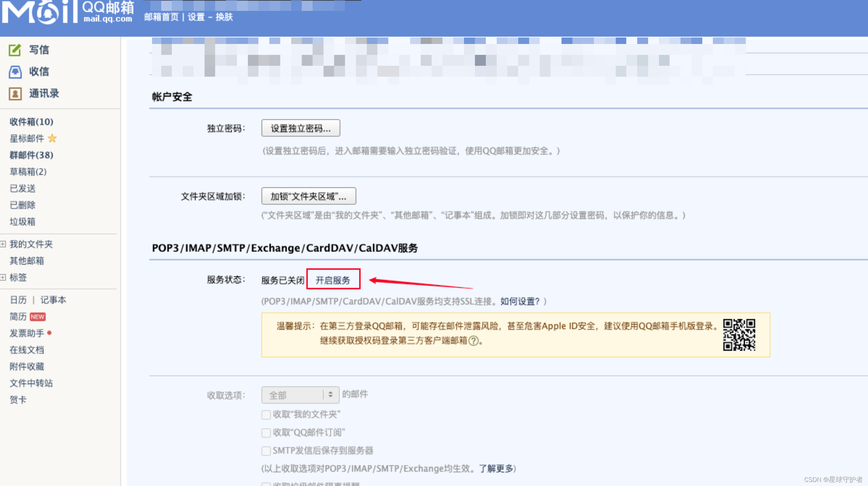Click the QQ Mail logo

click(x=68, y=12)
